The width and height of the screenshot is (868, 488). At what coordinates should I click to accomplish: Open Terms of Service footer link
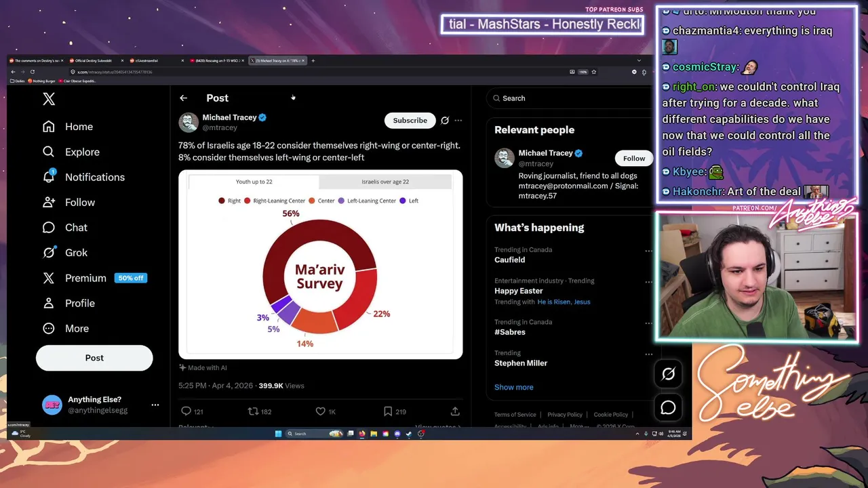pyautogui.click(x=515, y=414)
